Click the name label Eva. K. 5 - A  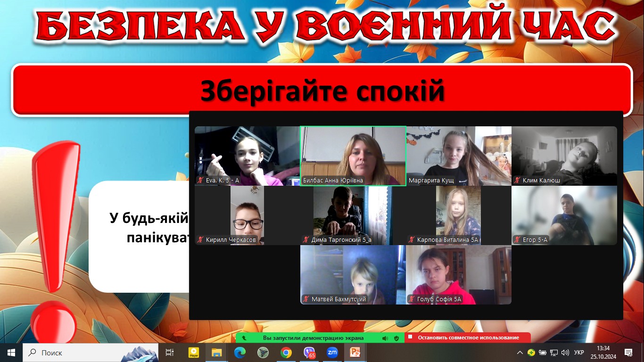[223, 181]
